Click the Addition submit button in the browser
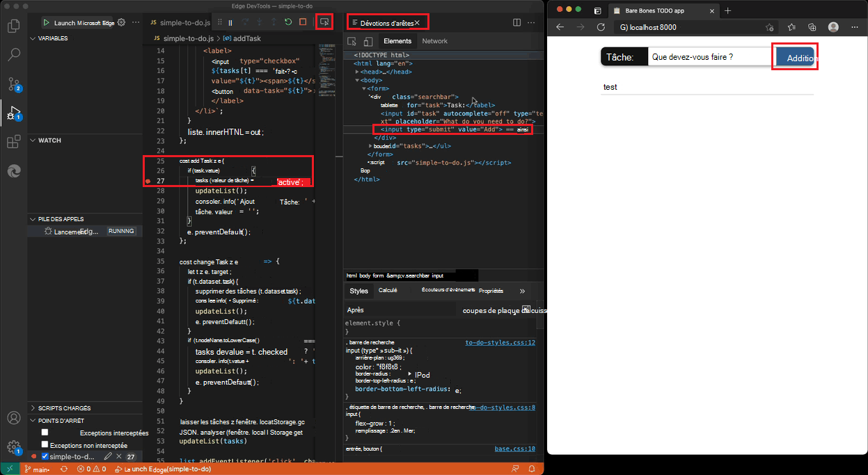This screenshot has width=868, height=475. 795,58
